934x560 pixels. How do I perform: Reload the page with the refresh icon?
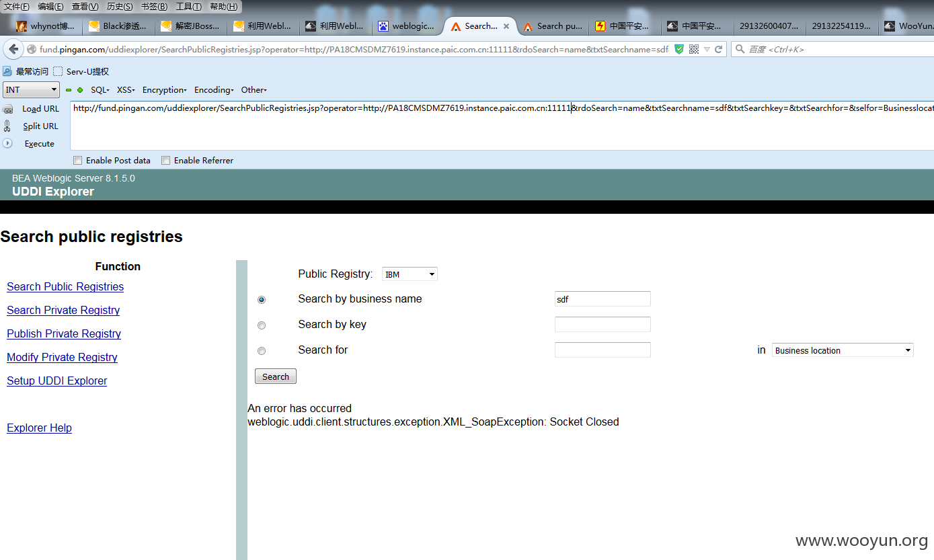718,49
